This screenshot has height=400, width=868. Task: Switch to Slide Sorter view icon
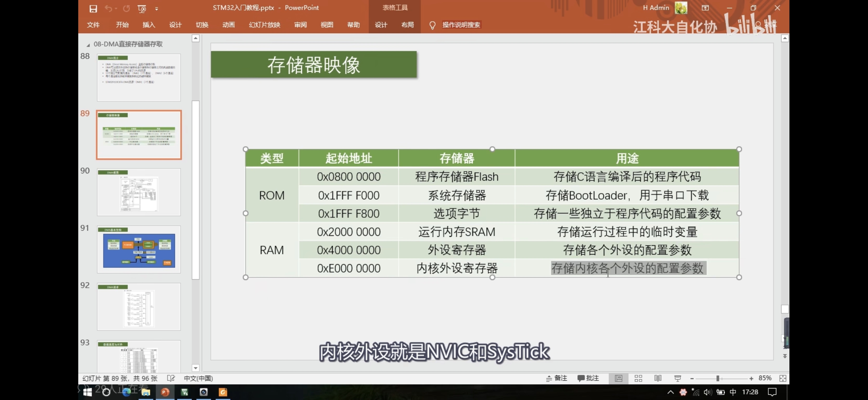638,378
